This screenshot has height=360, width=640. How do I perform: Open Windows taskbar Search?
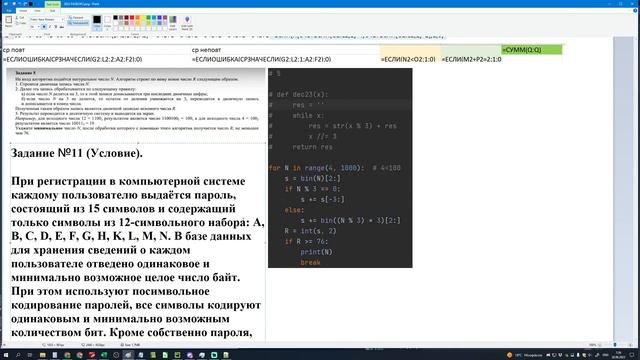click(x=18, y=355)
